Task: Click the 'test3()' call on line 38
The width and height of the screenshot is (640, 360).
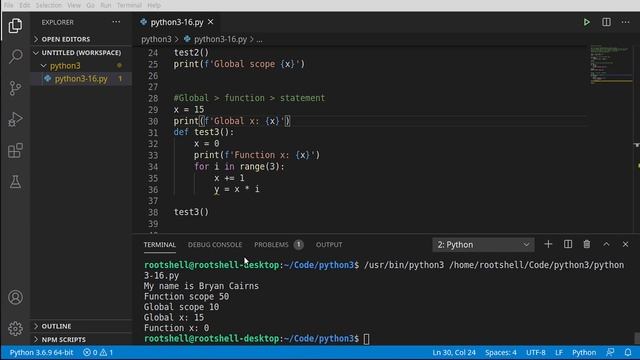Action: (x=191, y=212)
